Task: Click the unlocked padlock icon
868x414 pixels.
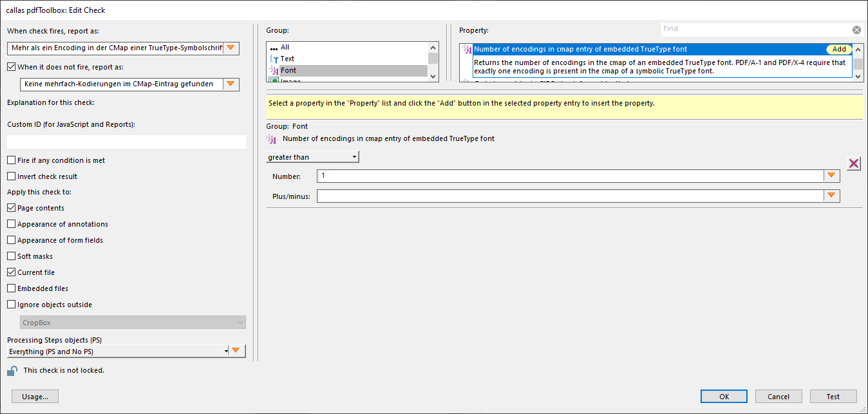Action: coord(12,371)
